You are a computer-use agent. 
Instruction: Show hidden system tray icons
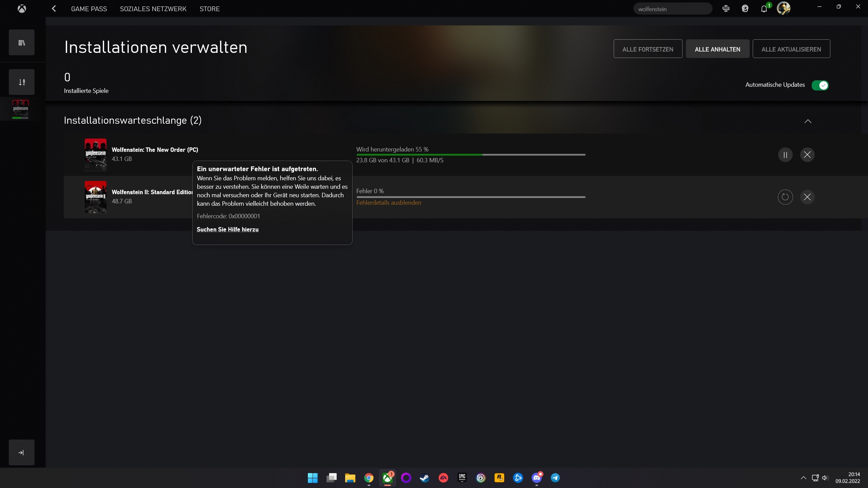tap(803, 478)
